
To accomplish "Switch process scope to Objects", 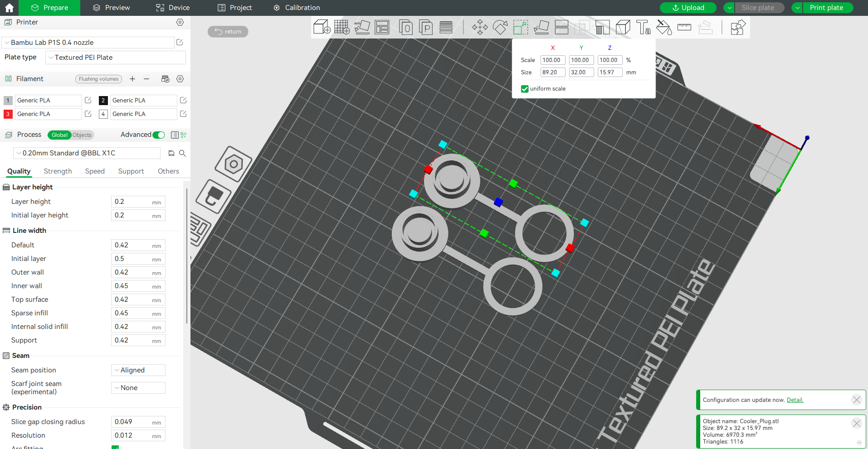I will coord(82,135).
